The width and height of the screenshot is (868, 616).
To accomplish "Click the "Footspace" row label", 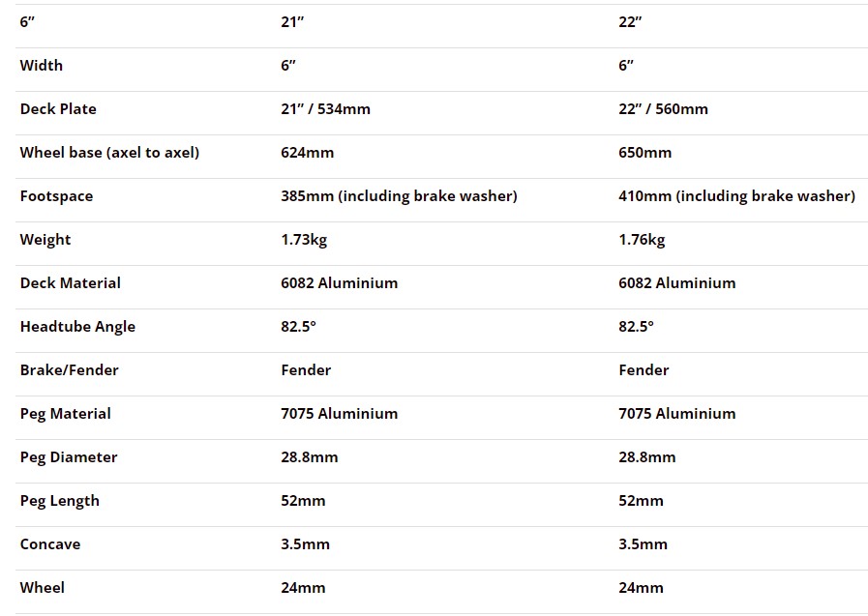I will (56, 196).
